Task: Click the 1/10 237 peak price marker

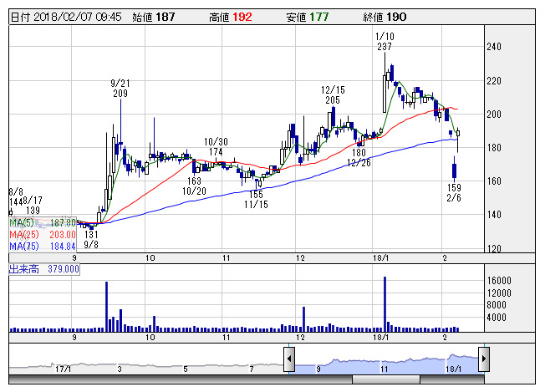Action: click(385, 42)
